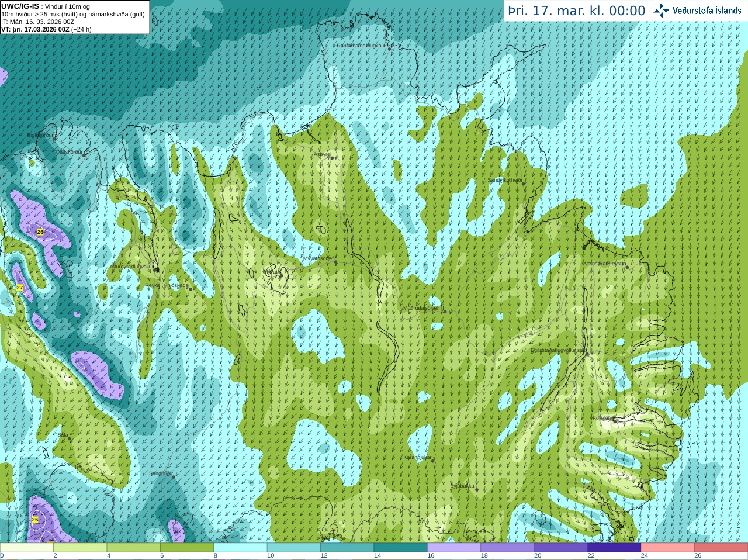Click the 20–22 m/s violet legend swatch
This screenshot has width=748, height=560.
point(561,548)
